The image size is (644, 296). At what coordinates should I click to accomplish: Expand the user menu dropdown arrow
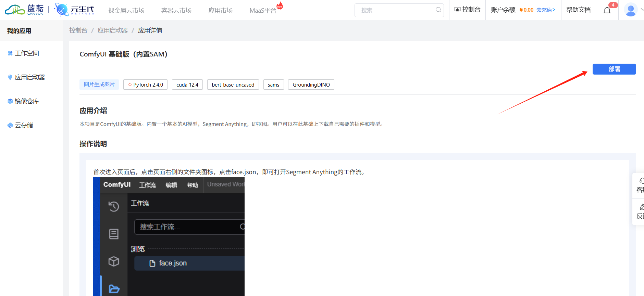point(642,10)
